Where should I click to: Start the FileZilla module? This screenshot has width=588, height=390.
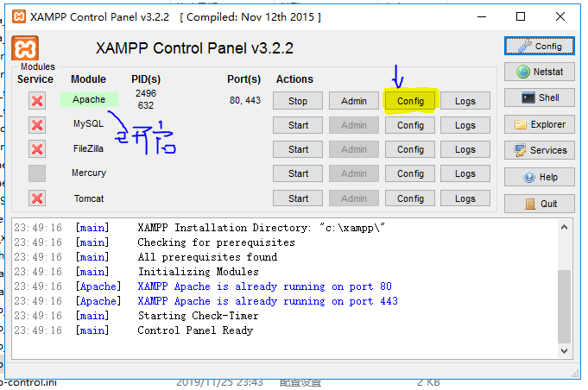(298, 149)
